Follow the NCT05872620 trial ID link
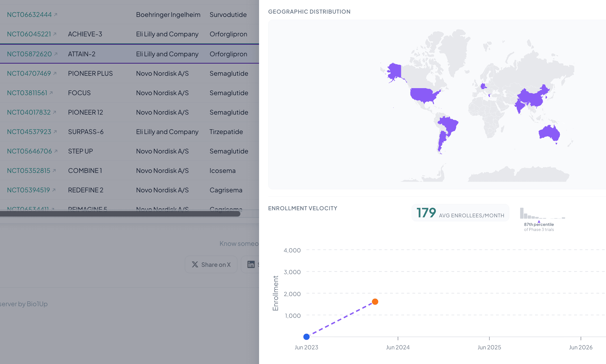606x364 pixels. pyautogui.click(x=29, y=54)
